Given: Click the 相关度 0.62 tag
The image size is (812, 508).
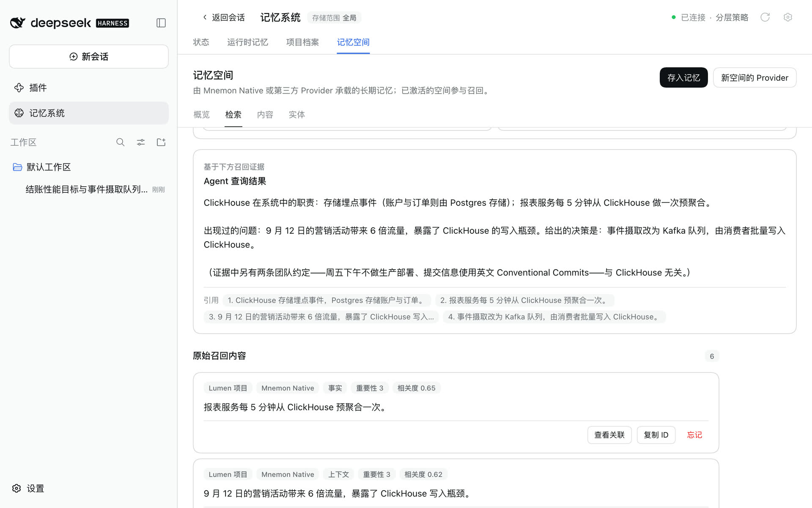Looking at the screenshot, I should (x=423, y=475).
